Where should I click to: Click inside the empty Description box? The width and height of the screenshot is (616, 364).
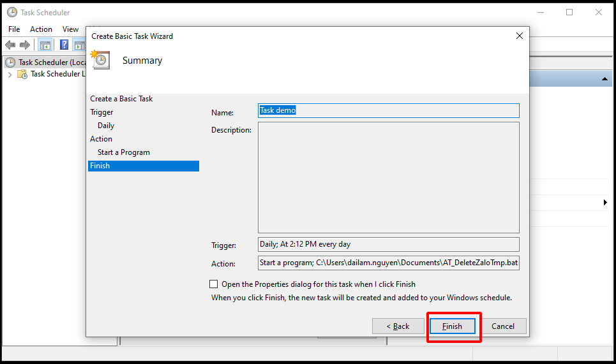[388, 177]
